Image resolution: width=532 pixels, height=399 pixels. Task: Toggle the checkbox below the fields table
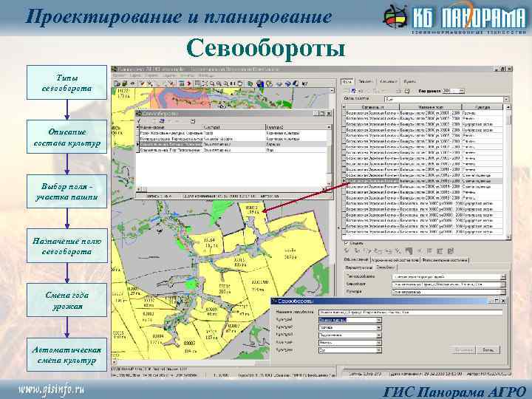coord(347,243)
